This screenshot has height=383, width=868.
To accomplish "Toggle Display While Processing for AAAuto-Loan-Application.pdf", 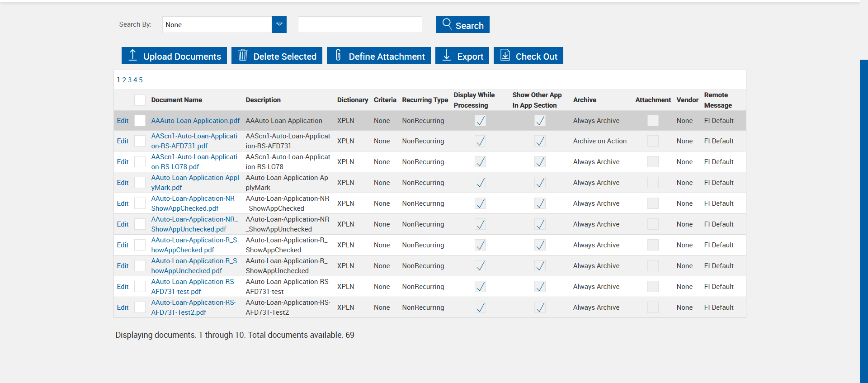I will [480, 121].
